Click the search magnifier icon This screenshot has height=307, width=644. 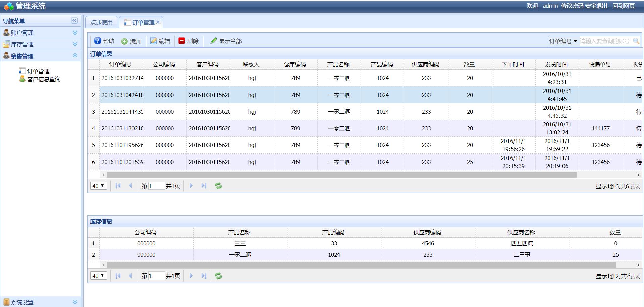click(x=636, y=41)
